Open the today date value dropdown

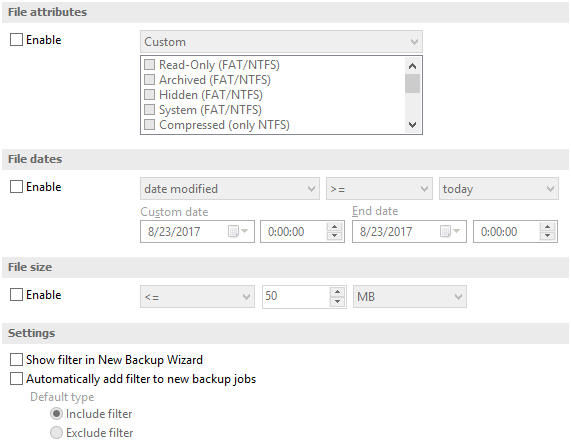click(x=499, y=189)
